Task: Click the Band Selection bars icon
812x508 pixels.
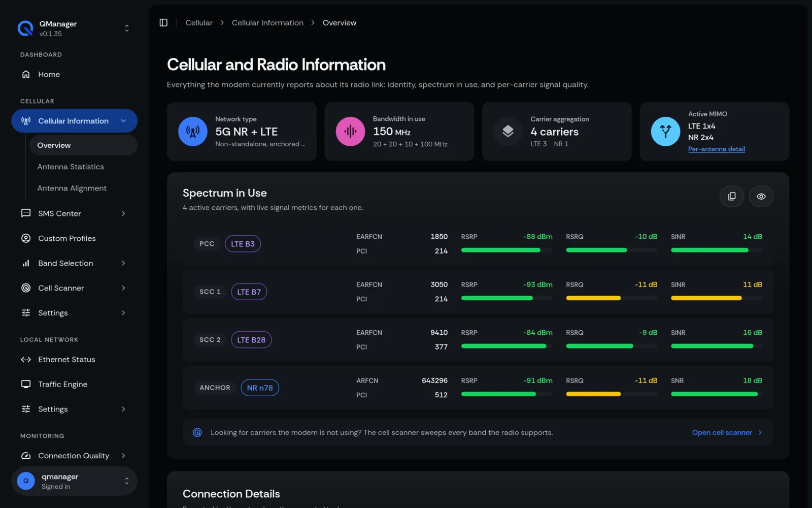Action: point(26,263)
